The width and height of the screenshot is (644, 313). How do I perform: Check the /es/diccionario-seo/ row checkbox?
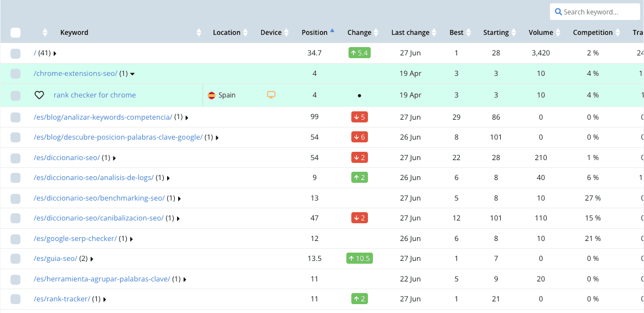(x=15, y=157)
